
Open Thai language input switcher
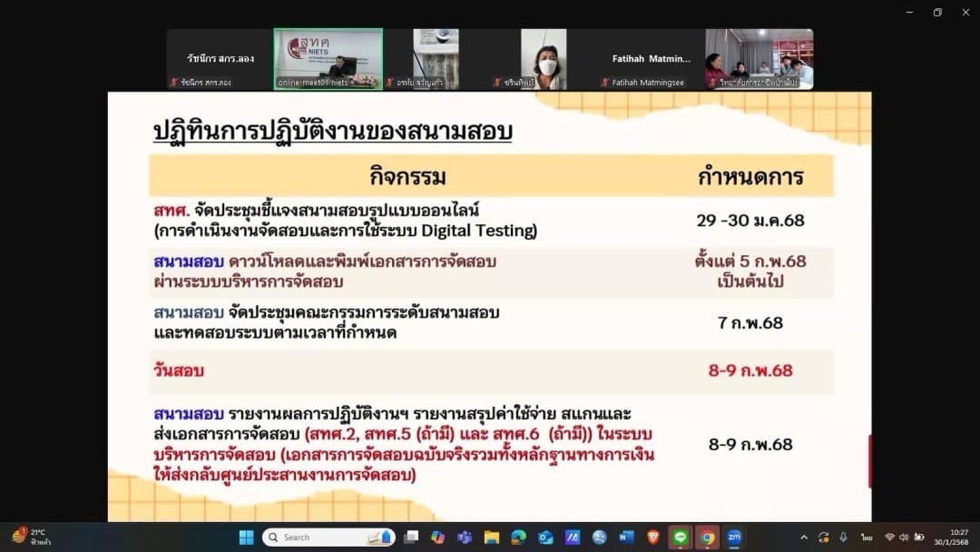pos(867,537)
